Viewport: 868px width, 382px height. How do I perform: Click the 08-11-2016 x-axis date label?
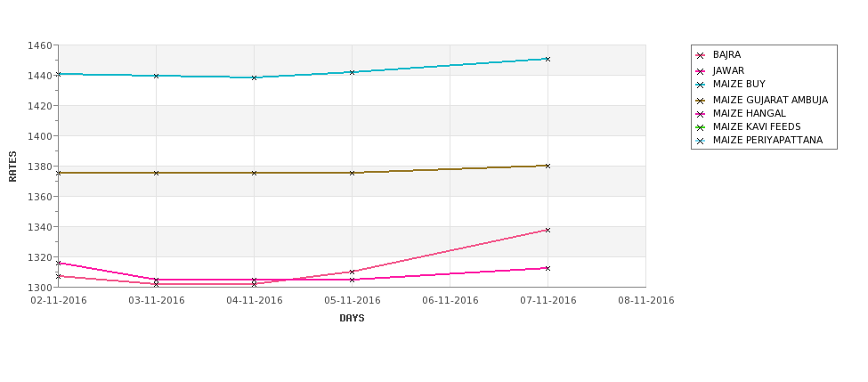[x=646, y=300]
